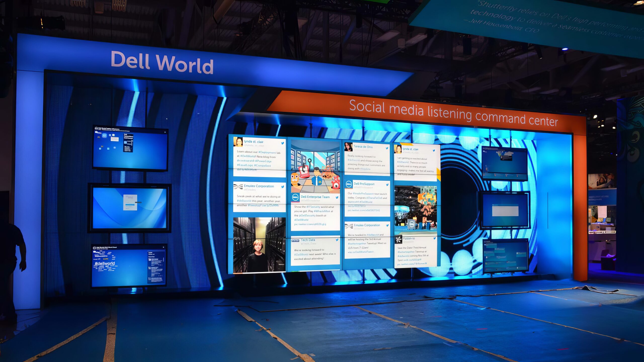Click 'Sneak peek at what we're doing at' text

(x=259, y=196)
